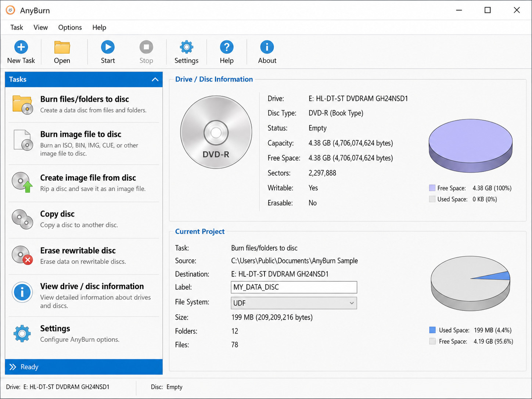532x399 pixels.
Task: Click the Settings title in Tasks panel
Action: (55, 328)
